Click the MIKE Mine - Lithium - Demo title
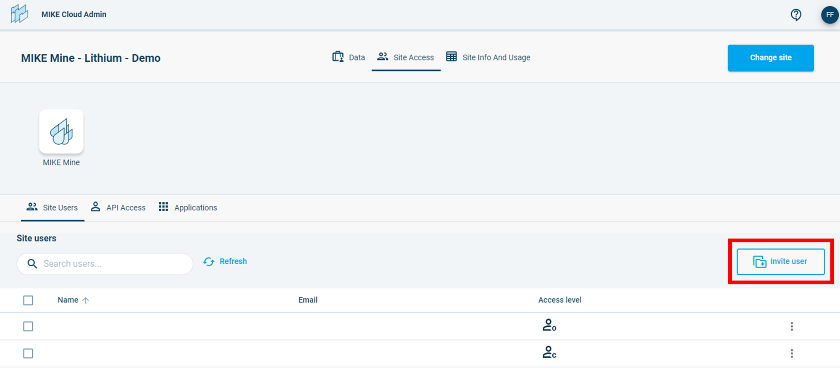The image size is (840, 370). click(x=91, y=58)
